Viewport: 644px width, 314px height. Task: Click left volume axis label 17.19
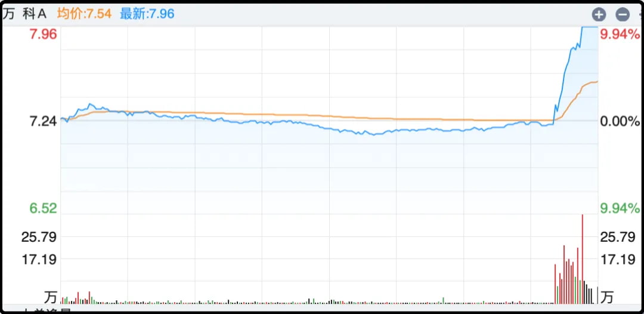[39, 260]
